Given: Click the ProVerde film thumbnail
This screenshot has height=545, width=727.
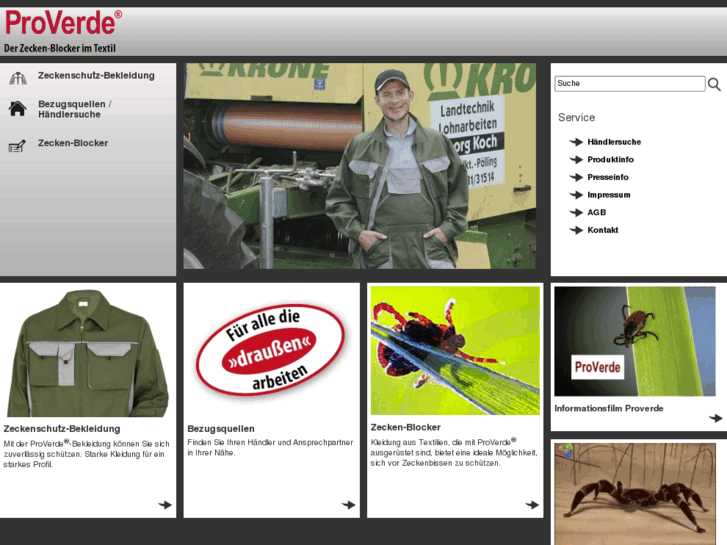Looking at the screenshot, I should coord(635,341).
